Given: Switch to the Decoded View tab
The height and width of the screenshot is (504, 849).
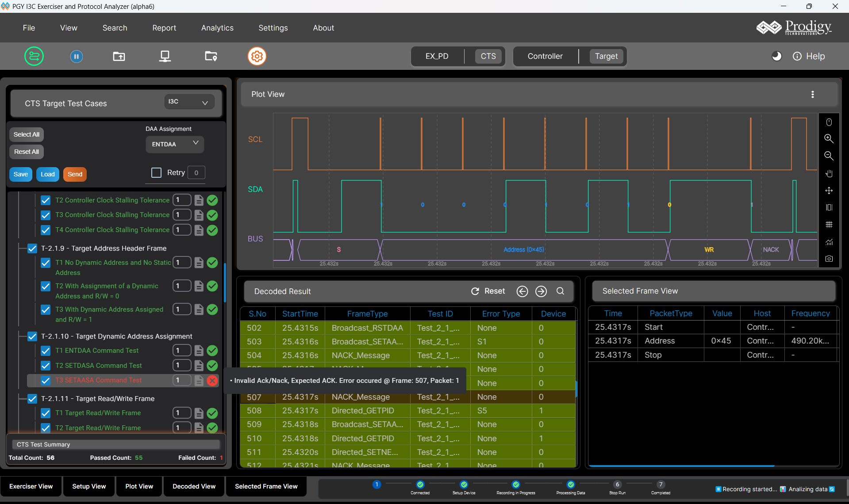Looking at the screenshot, I should (x=194, y=486).
